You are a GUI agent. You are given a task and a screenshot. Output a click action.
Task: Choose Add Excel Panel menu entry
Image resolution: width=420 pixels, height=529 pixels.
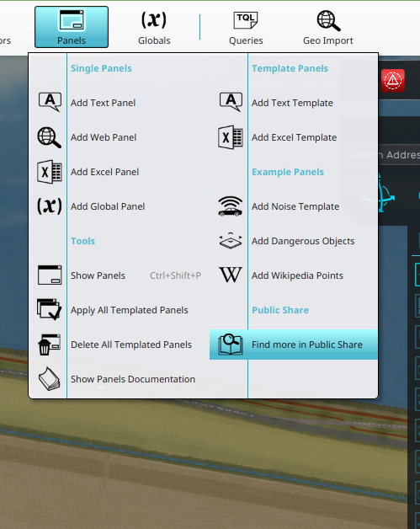coord(105,172)
